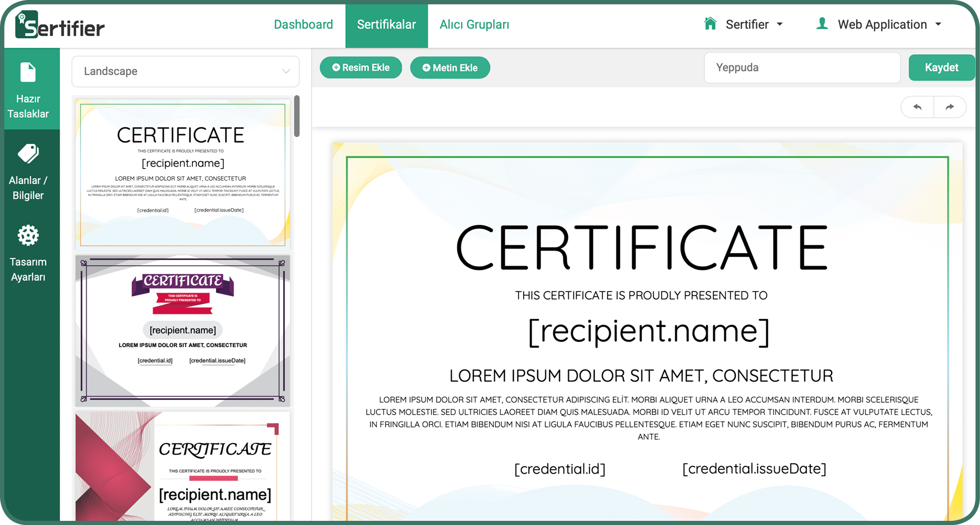Click the plus icon on Metin Ekle
The height and width of the screenshot is (525, 980).
426,67
